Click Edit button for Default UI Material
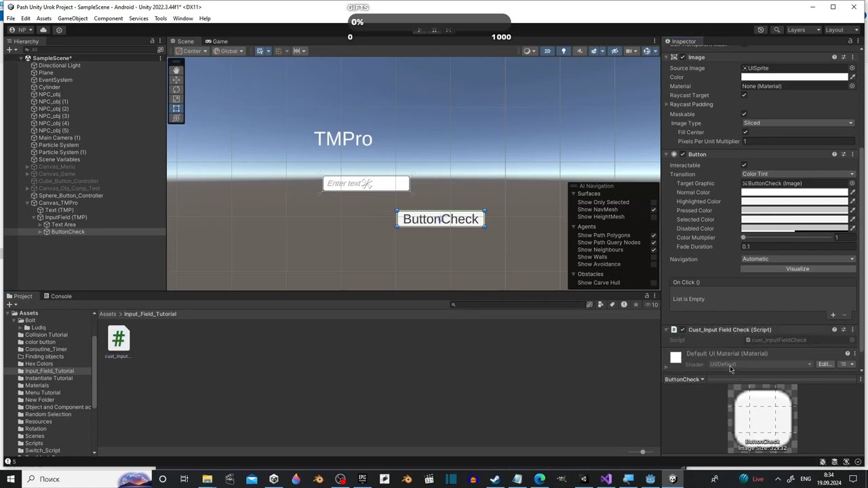868x488 pixels. click(x=825, y=365)
